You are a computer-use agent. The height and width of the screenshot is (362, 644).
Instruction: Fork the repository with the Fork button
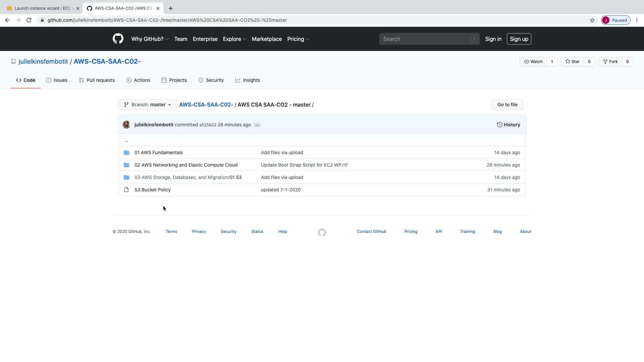610,62
